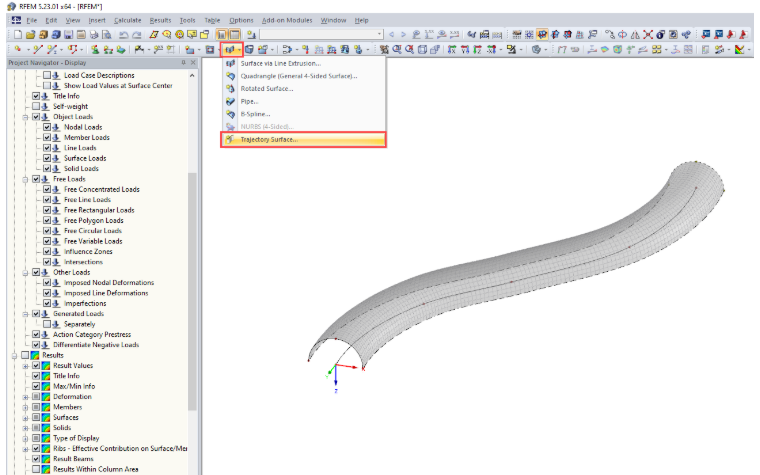Uncheck Nodal Loads checkbox
The height and width of the screenshot is (475, 760).
47,127
